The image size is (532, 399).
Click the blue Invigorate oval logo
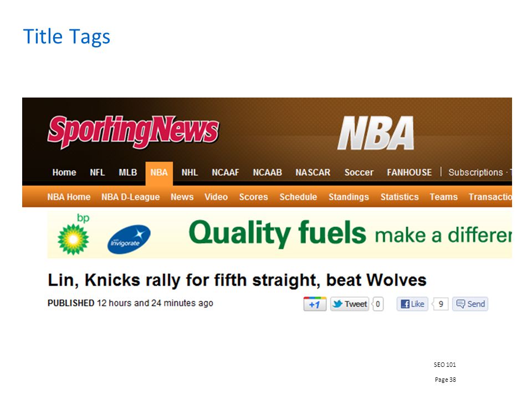click(129, 239)
